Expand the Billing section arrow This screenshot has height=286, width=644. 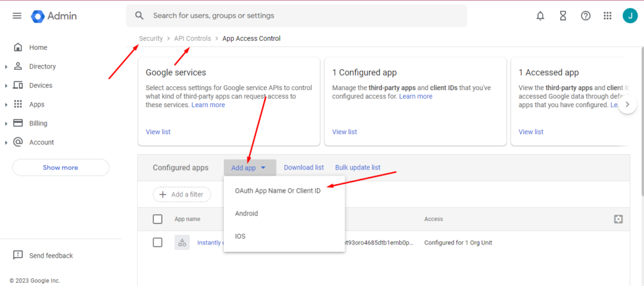6,123
